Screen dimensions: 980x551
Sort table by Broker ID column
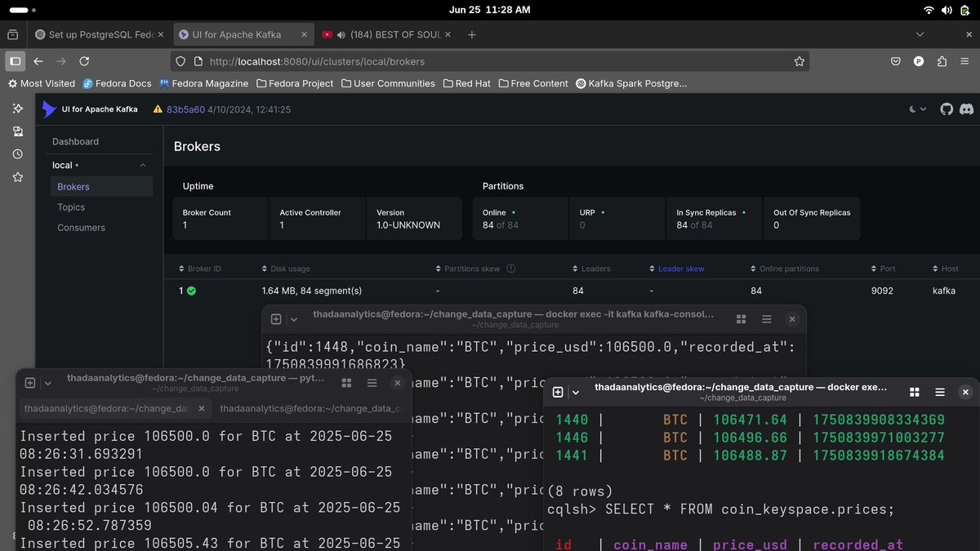(x=200, y=269)
